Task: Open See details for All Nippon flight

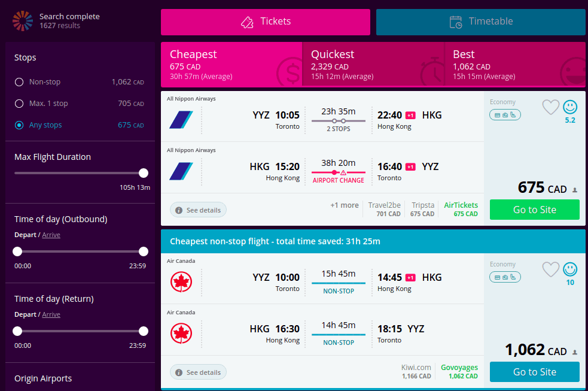Action: 198,210
